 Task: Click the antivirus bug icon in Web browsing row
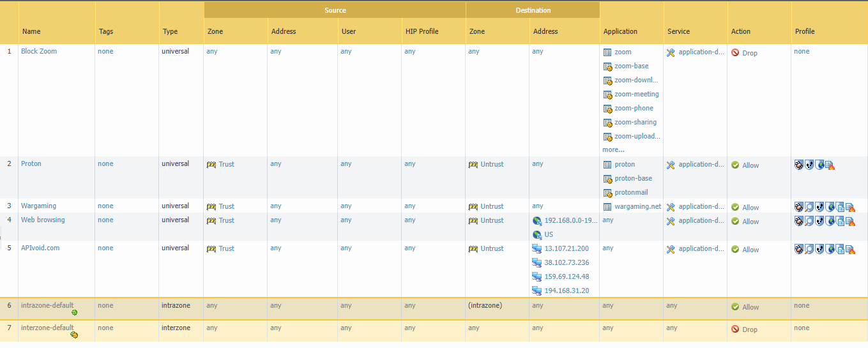pos(798,221)
